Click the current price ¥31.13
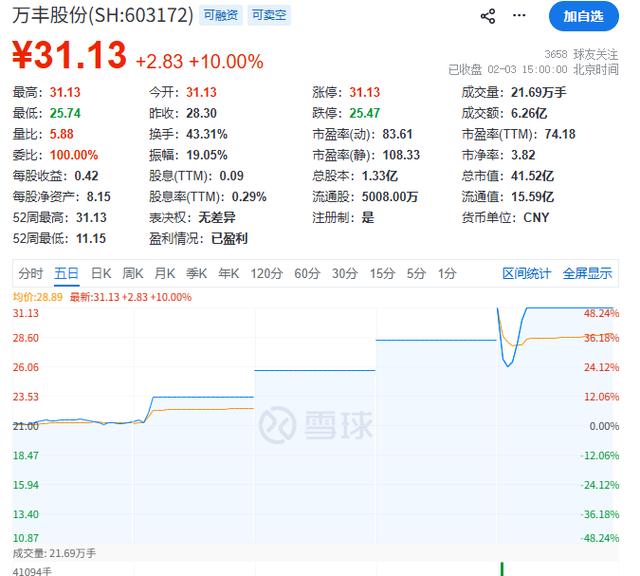Image resolution: width=640 pixels, height=576 pixels. (x=69, y=55)
